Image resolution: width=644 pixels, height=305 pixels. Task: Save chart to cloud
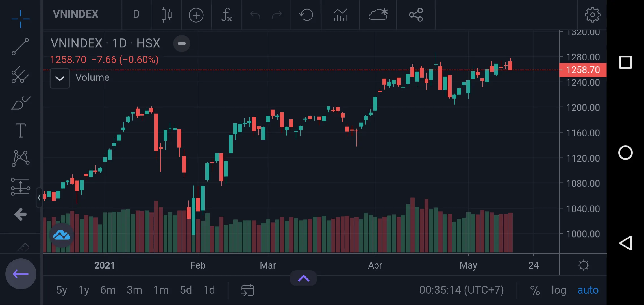click(378, 15)
